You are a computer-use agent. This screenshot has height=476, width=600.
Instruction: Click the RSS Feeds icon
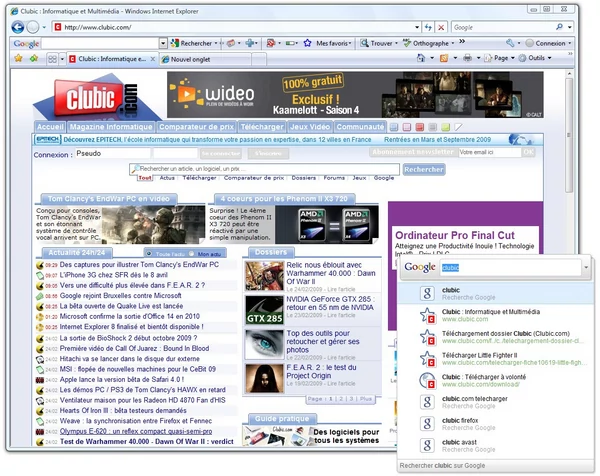point(444,58)
